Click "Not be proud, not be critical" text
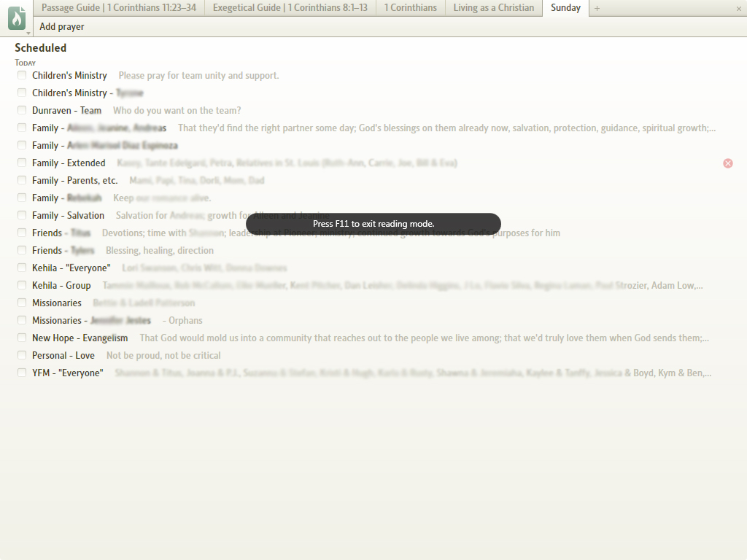This screenshot has height=560, width=747. click(163, 356)
